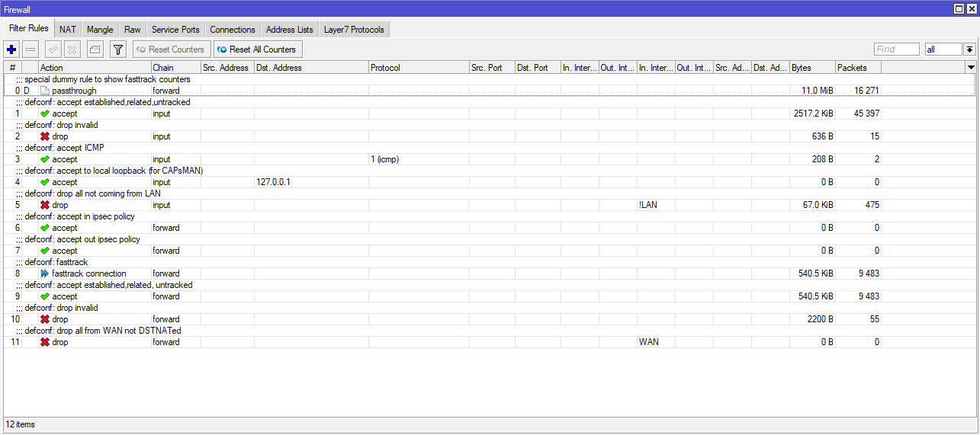Sort by the Chain column header

coord(175,68)
